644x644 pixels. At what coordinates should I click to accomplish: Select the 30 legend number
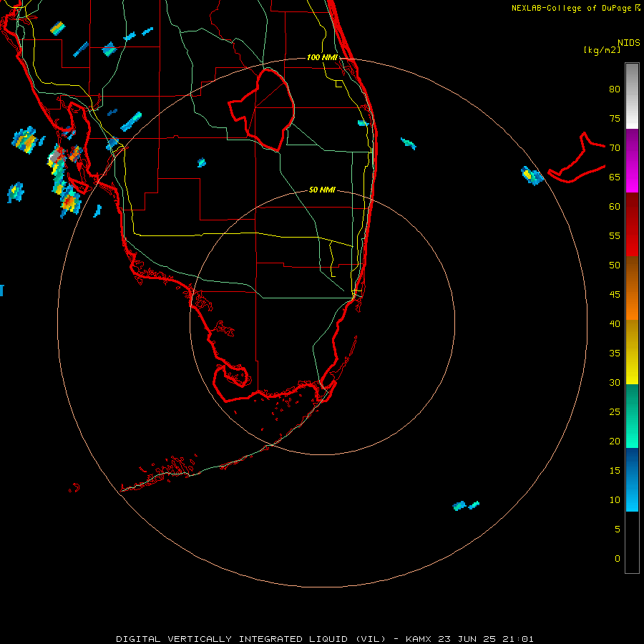pos(615,382)
